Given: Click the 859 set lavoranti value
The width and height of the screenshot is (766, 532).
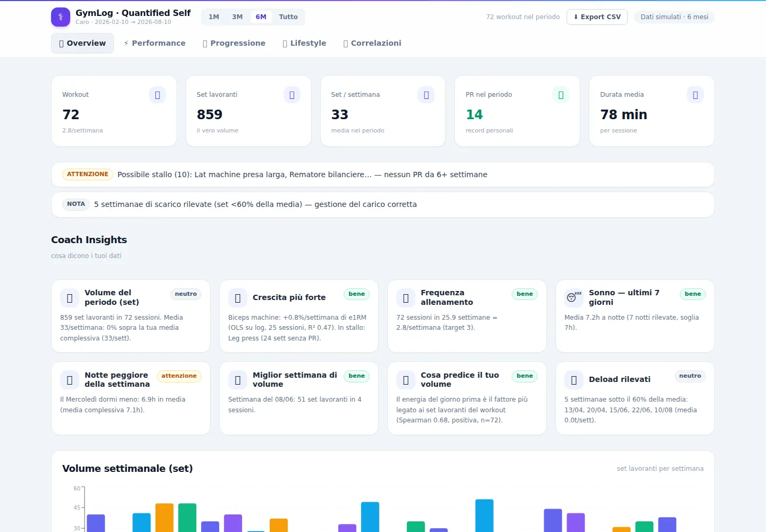Looking at the screenshot, I should click(210, 114).
